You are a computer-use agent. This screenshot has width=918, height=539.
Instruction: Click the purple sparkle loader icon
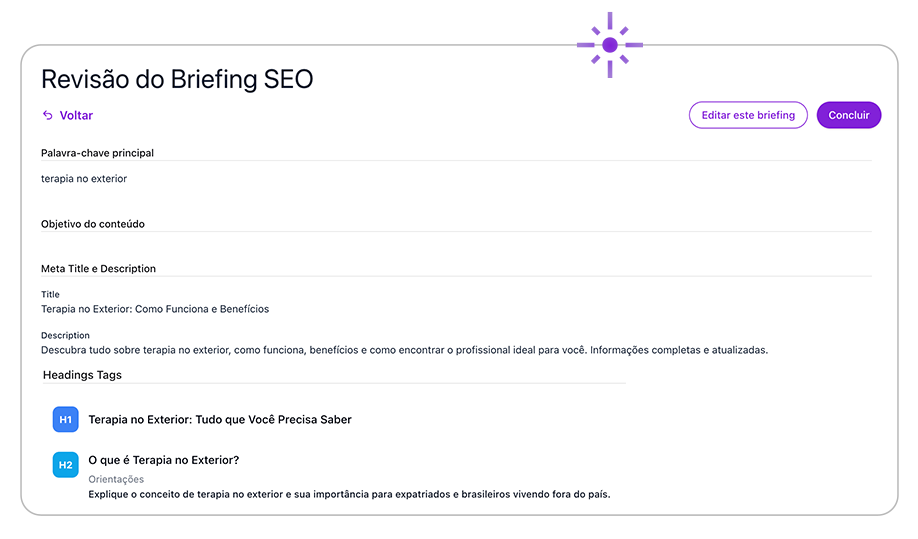click(609, 44)
